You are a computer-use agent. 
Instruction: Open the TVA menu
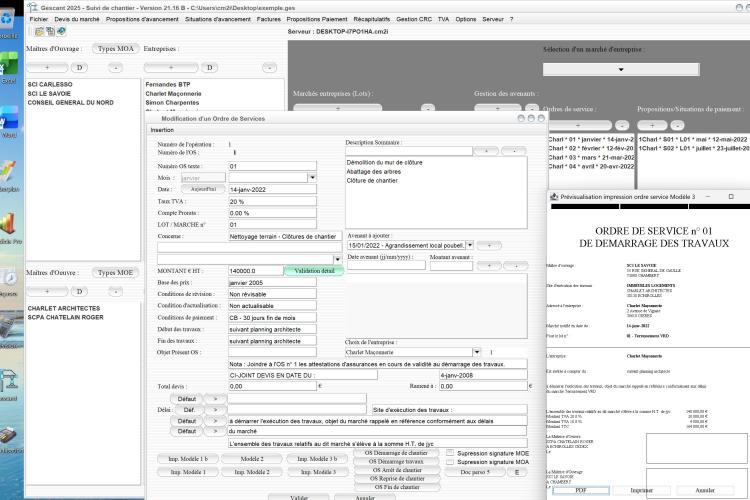[443, 19]
